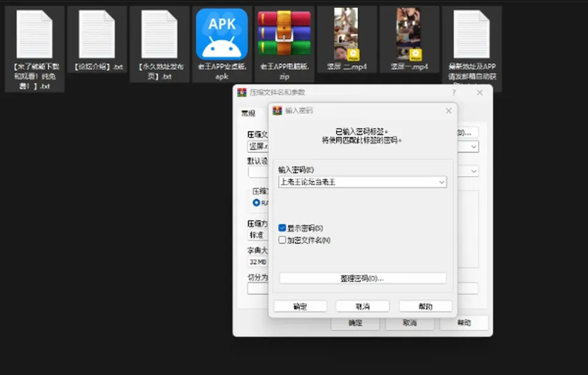Select the 竖屏一.mp4 video thumbnail
Image resolution: width=588 pixels, height=375 pixels.
(409, 34)
